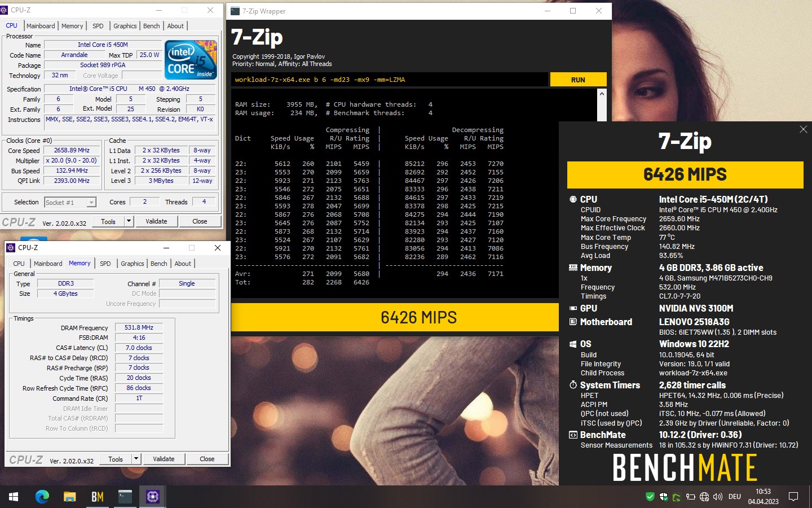The image size is (812, 508).
Task: Expand the Tools arrow in the CPU-Z processor window
Action: [129, 221]
